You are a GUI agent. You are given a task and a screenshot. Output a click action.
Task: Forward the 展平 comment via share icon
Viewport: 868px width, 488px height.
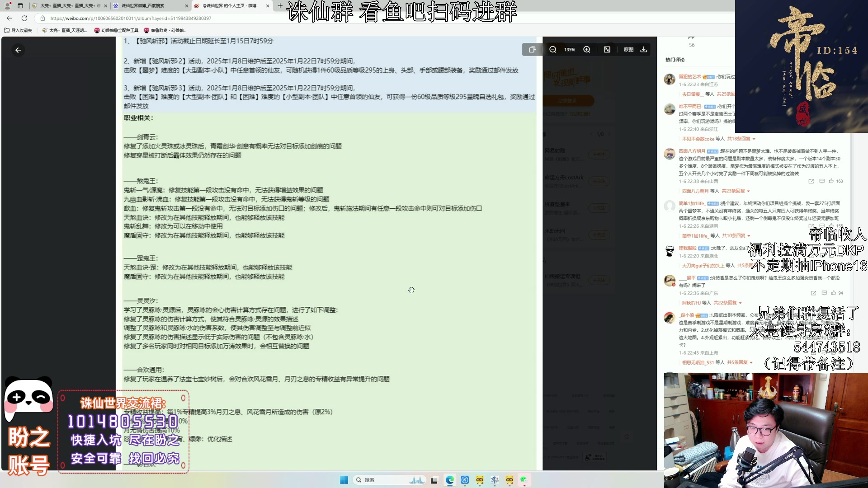click(813, 293)
